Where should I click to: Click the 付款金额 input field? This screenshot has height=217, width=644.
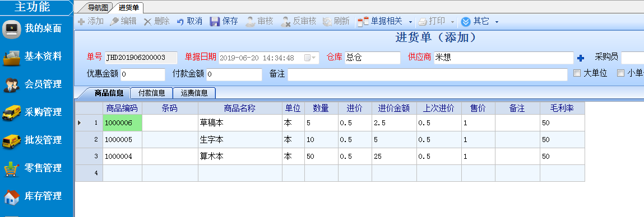tap(234, 74)
